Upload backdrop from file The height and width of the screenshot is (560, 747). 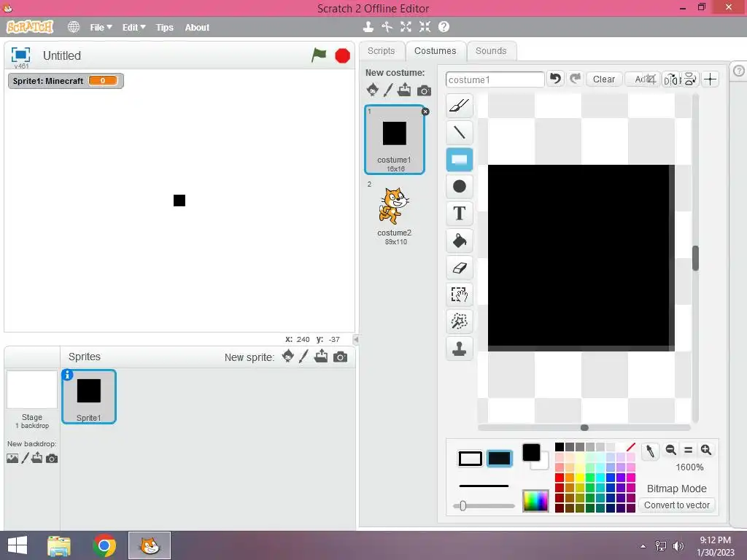37,458
